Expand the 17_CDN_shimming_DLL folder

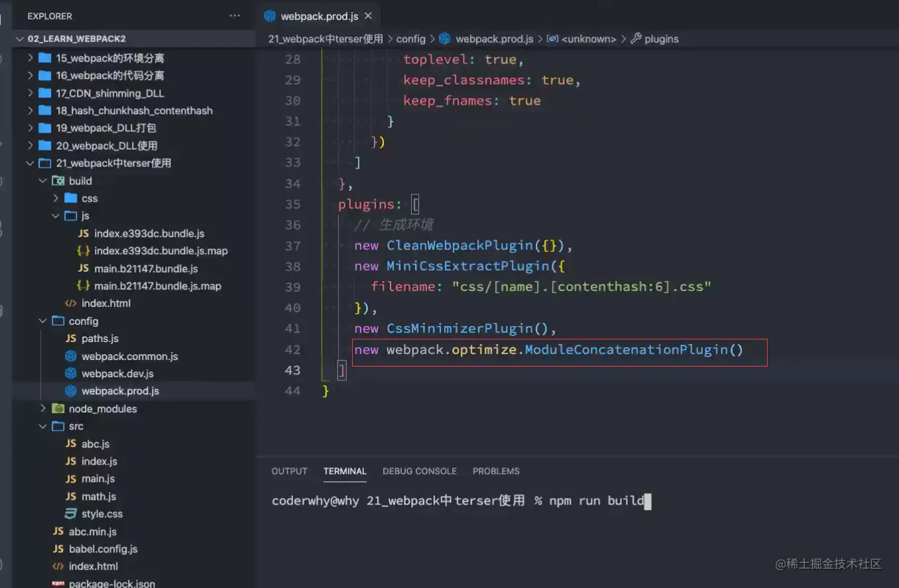30,93
